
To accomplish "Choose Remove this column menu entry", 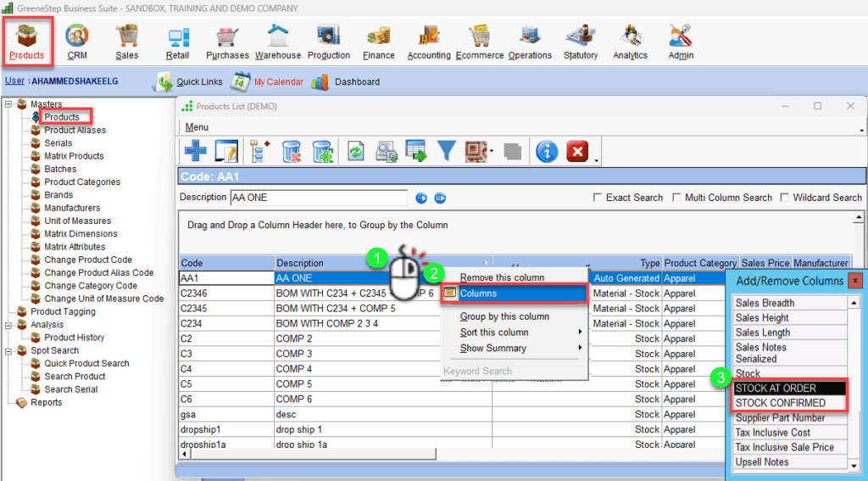I will click(x=502, y=277).
